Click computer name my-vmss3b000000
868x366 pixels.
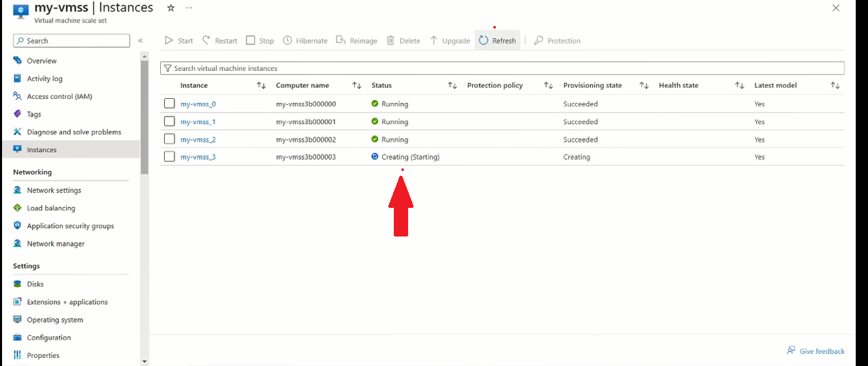click(306, 104)
